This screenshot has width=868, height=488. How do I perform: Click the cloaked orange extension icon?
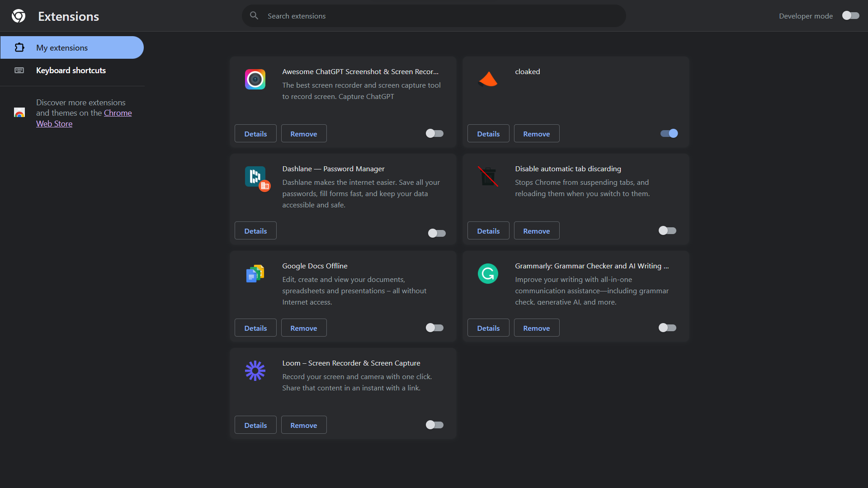pos(488,80)
